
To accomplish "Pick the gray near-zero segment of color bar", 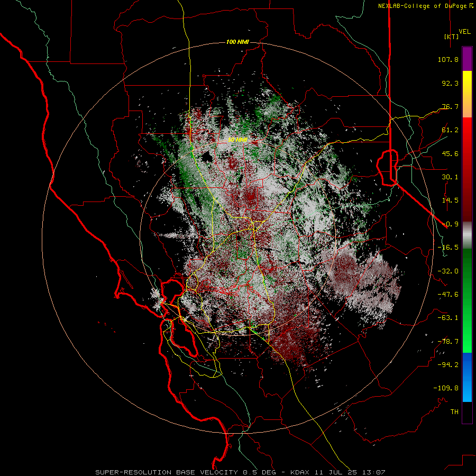I will [467, 235].
